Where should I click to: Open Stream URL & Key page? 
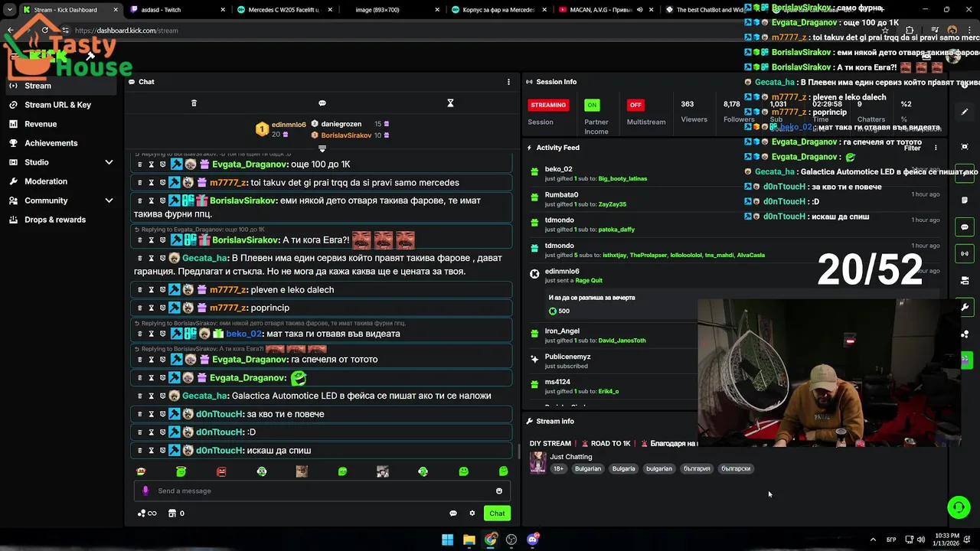pyautogui.click(x=57, y=105)
